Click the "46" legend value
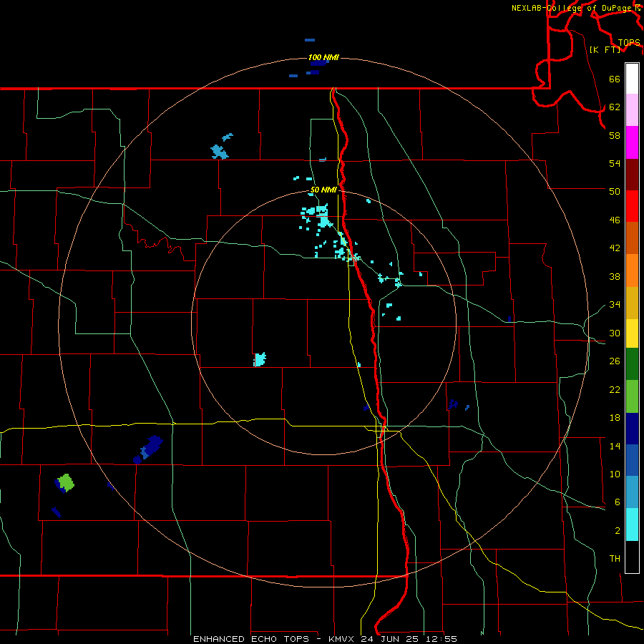Viewport: 644px width, 644px height. pos(615,220)
